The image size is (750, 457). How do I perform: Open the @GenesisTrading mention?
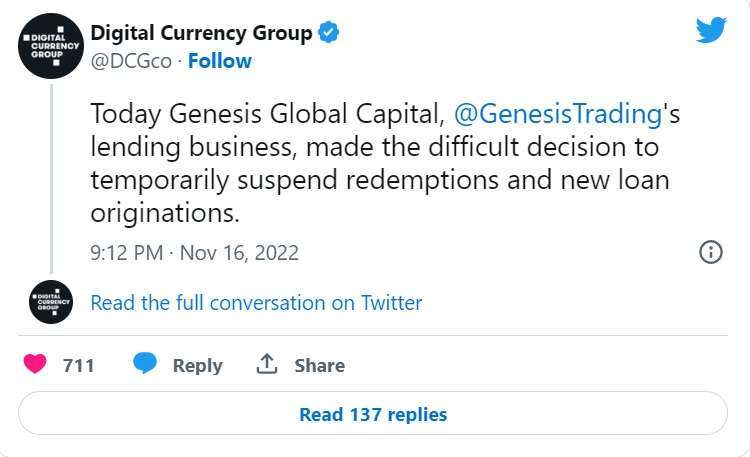[559, 114]
